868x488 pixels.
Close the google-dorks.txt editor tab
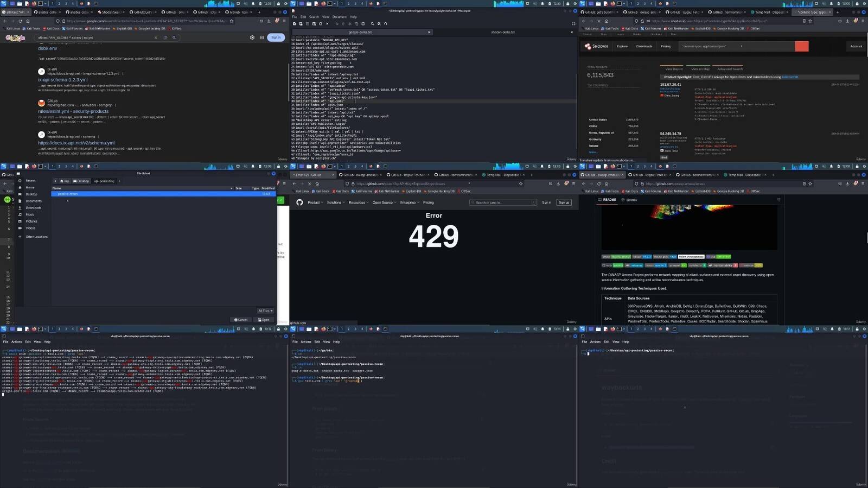(429, 32)
